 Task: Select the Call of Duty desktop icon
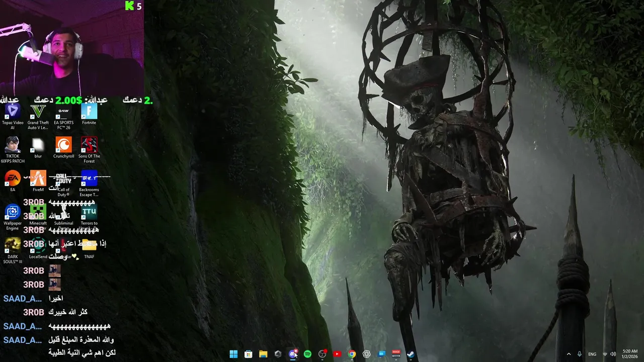pos(63,184)
